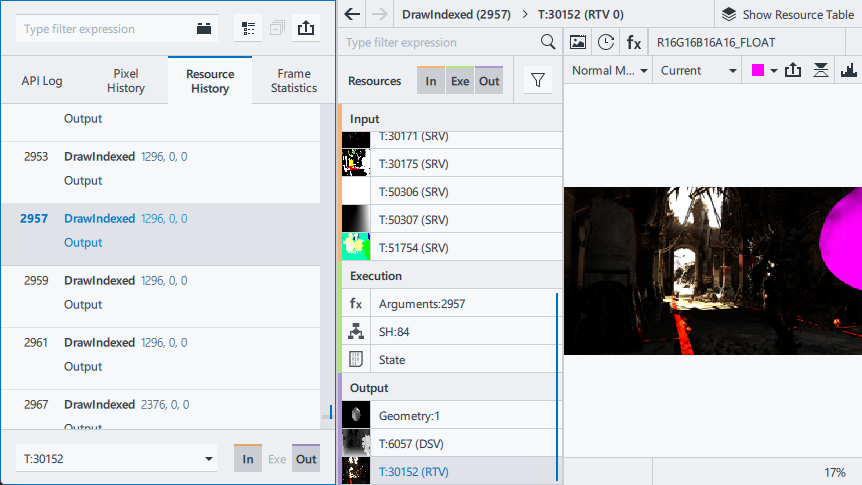Toggle the Out filter in bottom bar
Image resolution: width=862 pixels, height=485 pixels.
coord(306,459)
